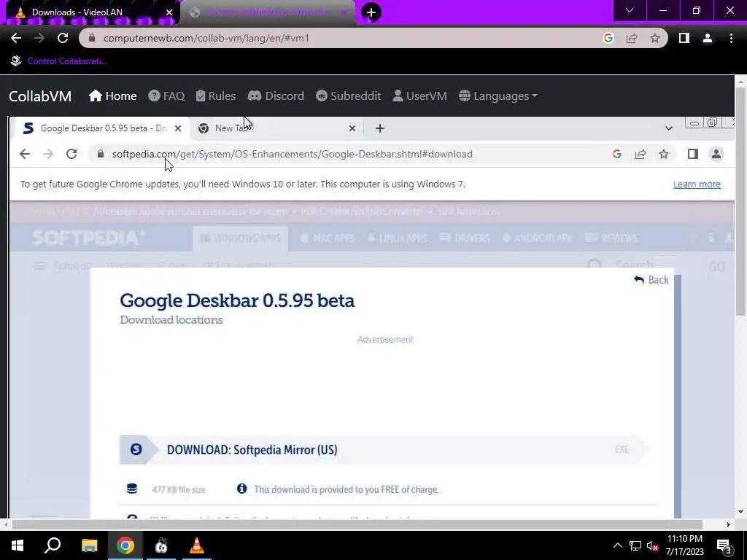Click the Google icon in outer address bar
Screen dimensions: 747x560
[608, 38]
